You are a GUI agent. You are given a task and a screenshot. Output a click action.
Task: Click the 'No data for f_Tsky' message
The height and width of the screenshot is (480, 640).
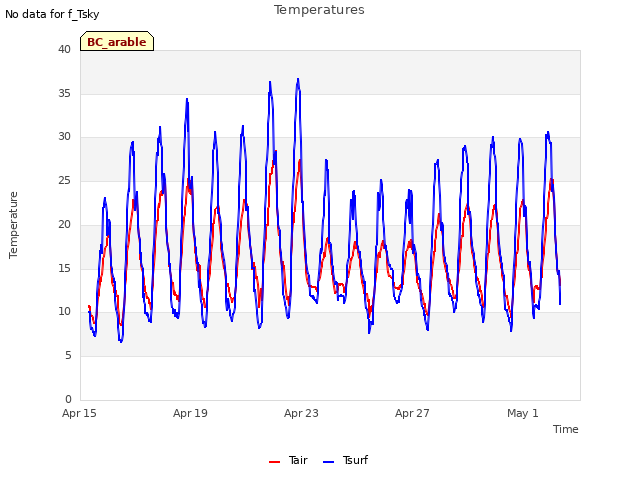pos(52,15)
